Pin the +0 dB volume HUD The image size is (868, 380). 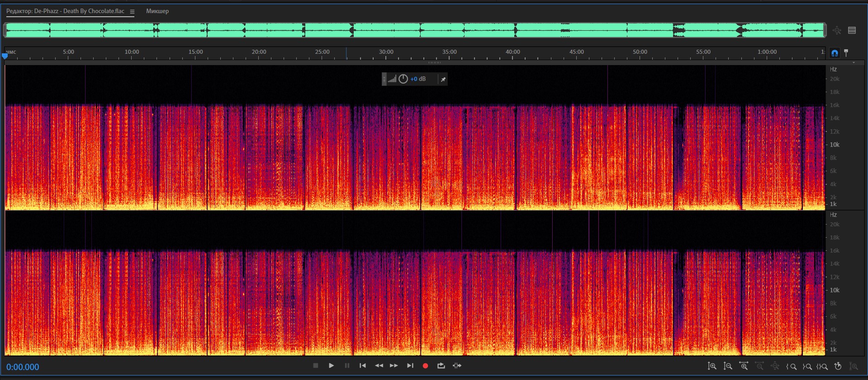click(x=443, y=79)
